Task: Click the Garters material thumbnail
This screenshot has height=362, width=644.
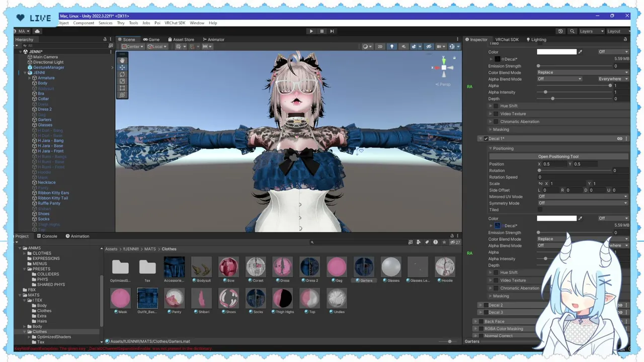Action: coord(364,267)
